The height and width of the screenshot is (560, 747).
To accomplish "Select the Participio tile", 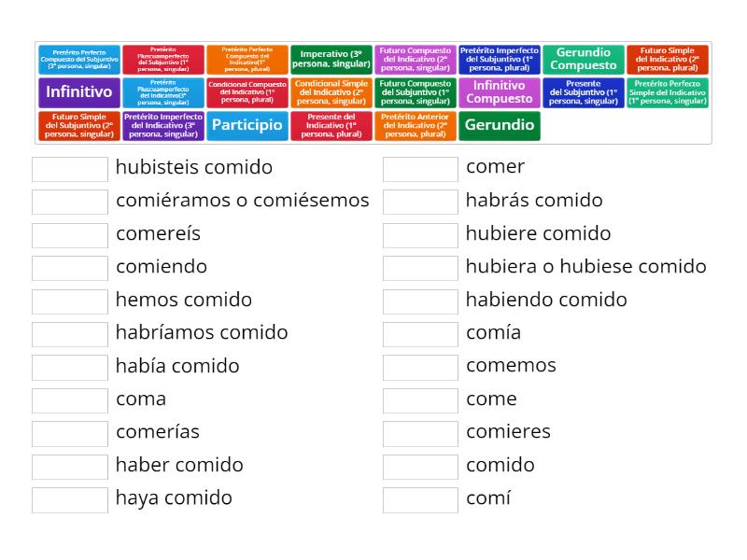I will point(247,125).
